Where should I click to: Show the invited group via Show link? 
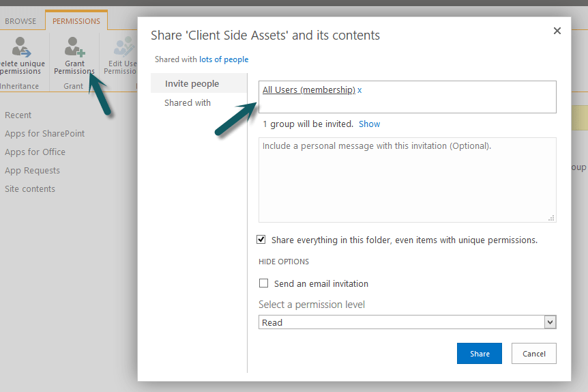pos(369,124)
